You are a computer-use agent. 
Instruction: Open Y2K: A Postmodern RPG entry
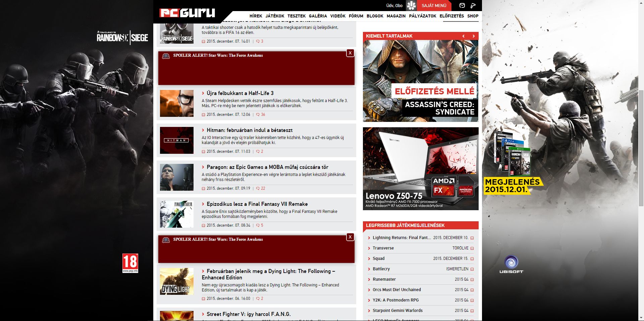[x=395, y=300]
